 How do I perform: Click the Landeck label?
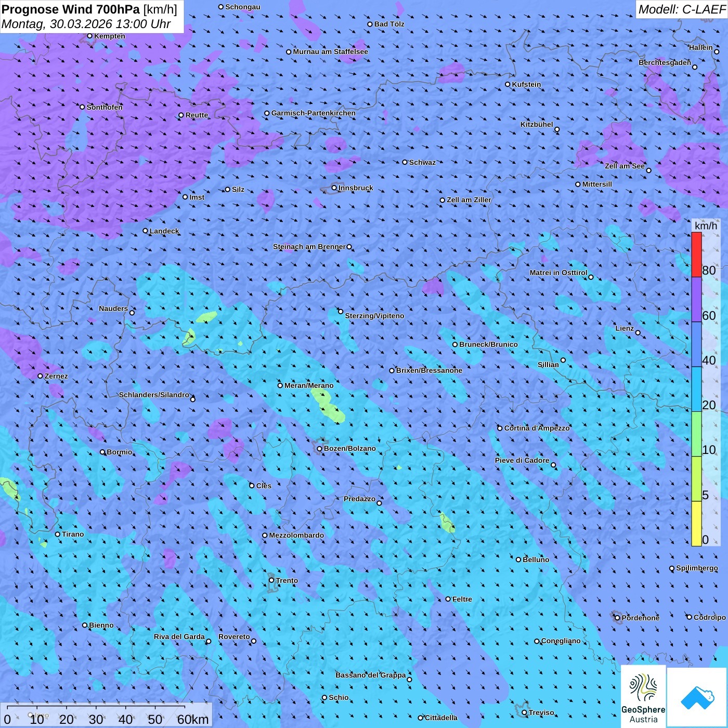coord(164,231)
